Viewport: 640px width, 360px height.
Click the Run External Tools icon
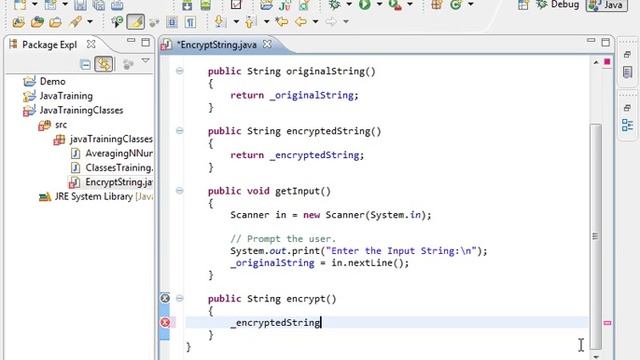(x=395, y=4)
